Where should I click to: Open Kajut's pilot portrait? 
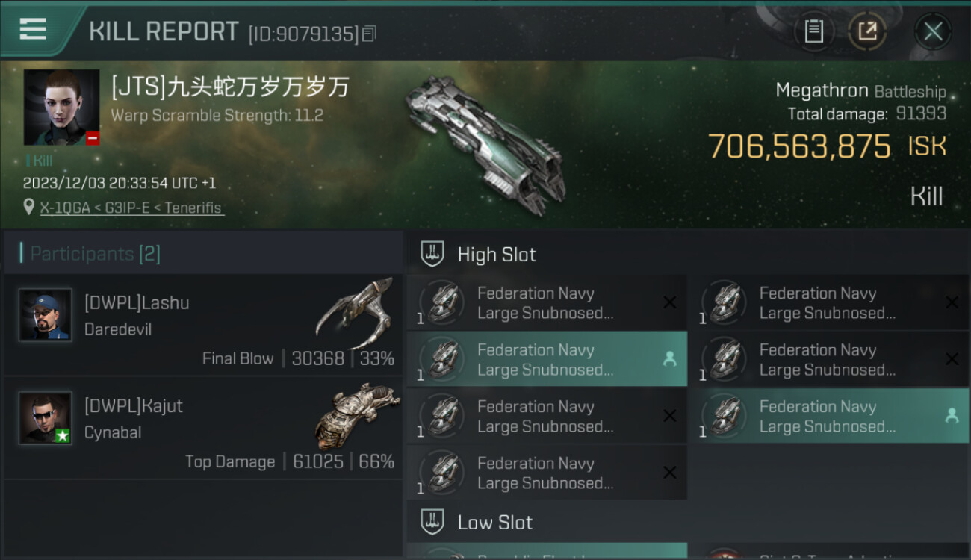(46, 417)
